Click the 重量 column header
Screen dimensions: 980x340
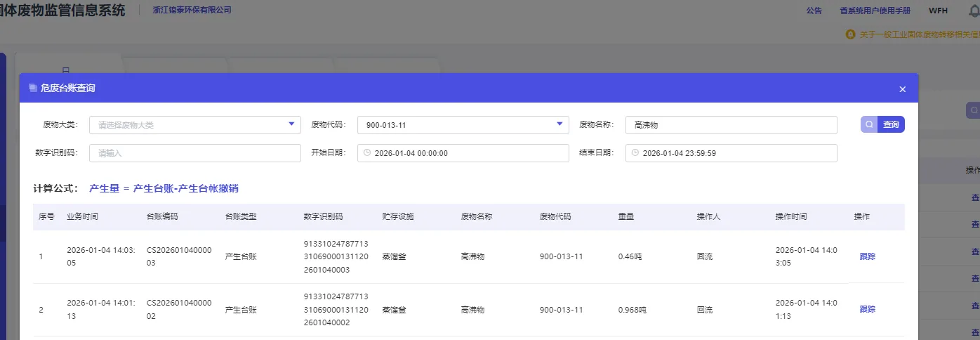click(626, 216)
